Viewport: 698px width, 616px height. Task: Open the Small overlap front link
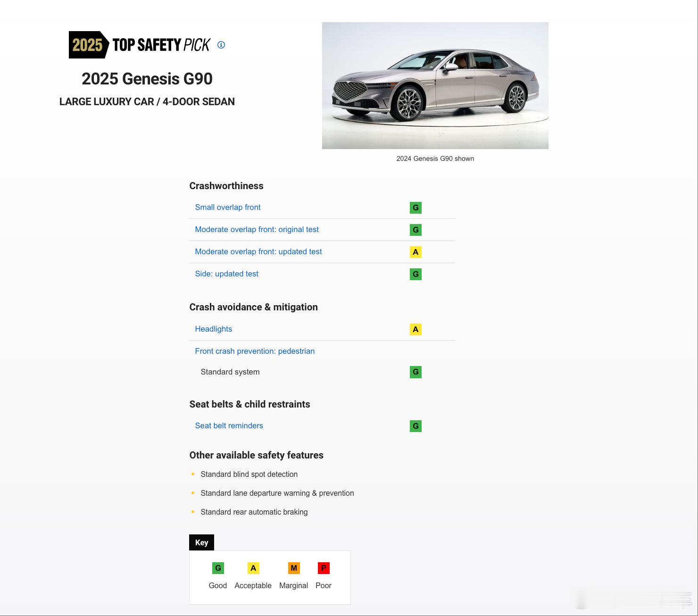(x=228, y=207)
